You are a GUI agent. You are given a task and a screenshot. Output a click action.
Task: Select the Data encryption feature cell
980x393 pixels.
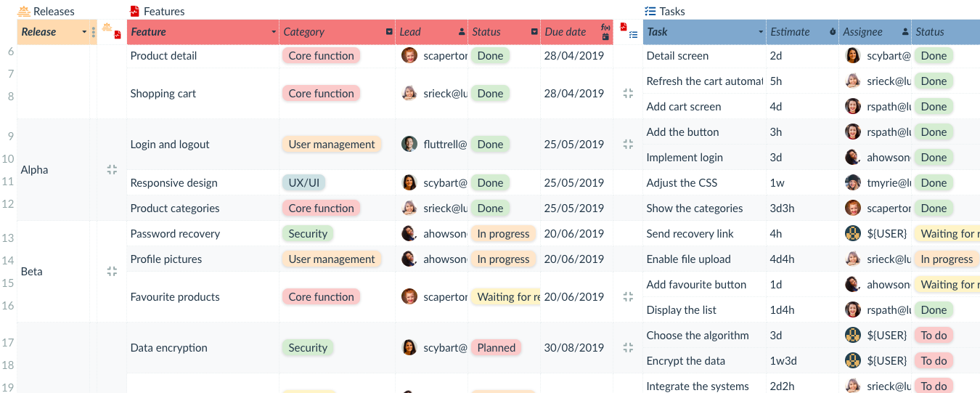[x=203, y=347]
